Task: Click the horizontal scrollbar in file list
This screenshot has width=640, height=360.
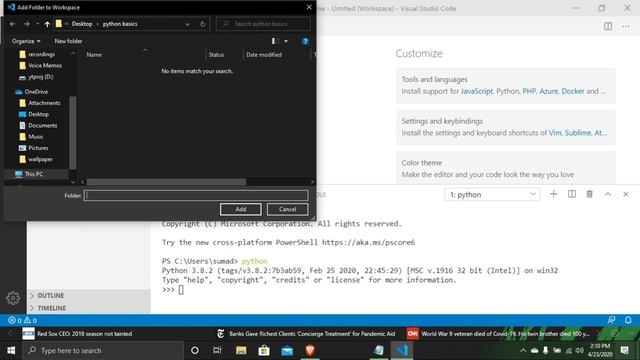Action: (x=166, y=182)
